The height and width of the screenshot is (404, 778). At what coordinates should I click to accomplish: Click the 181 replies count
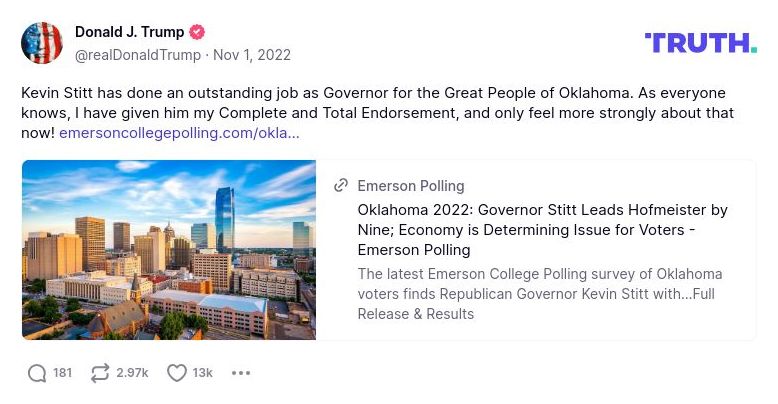pyautogui.click(x=62, y=373)
